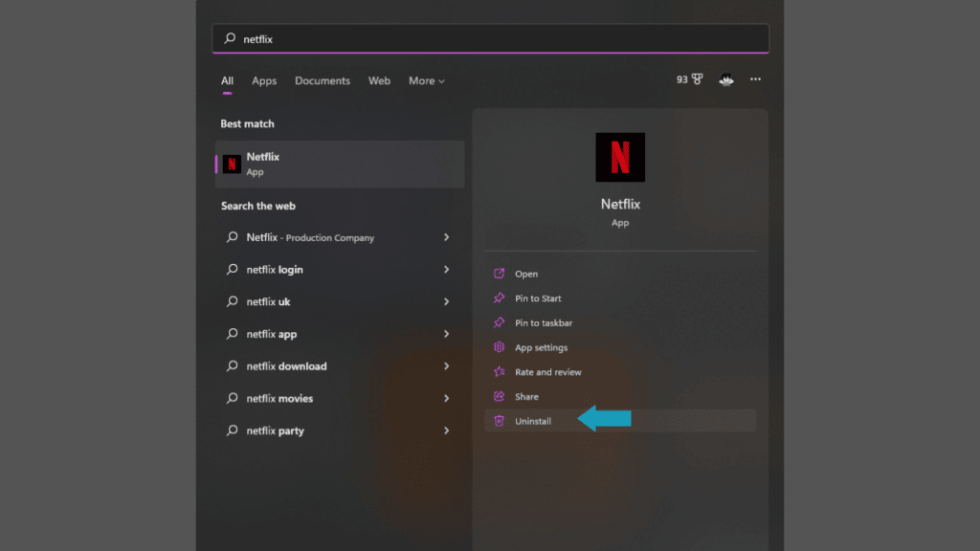The image size is (980, 551).
Task: Expand the netflix movies result chevron
Action: 446,398
